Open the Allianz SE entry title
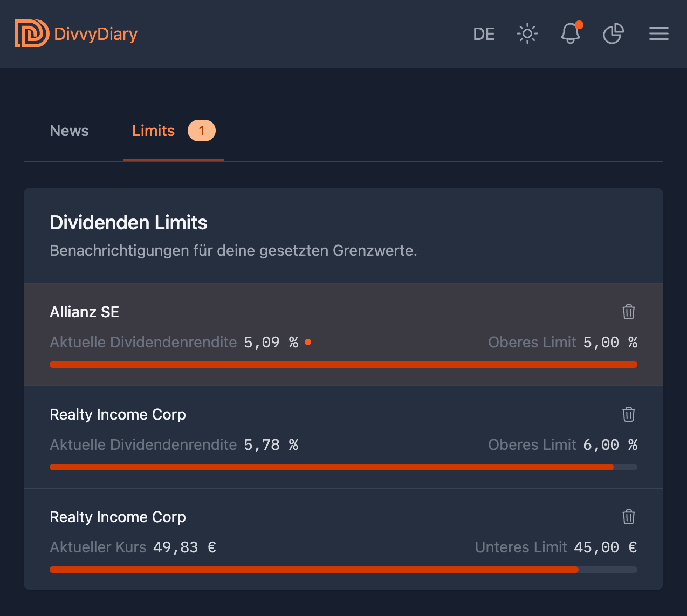This screenshot has height=616, width=687. pos(84,312)
